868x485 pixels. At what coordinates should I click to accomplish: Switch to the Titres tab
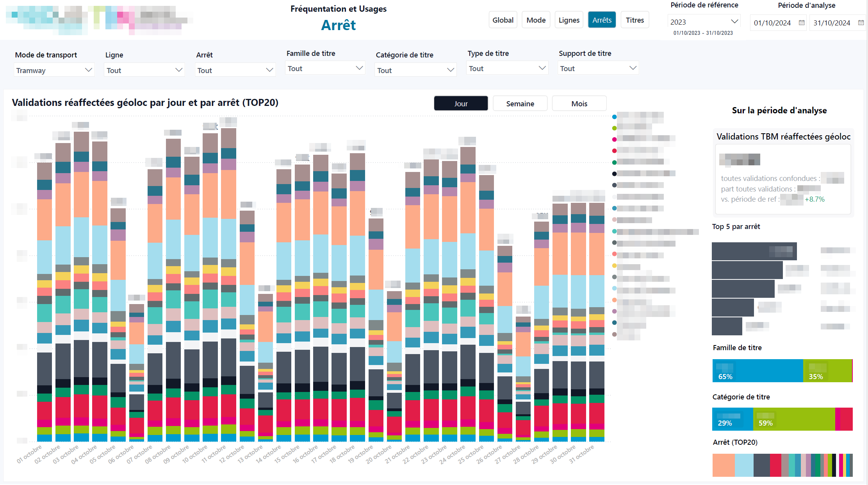635,20
